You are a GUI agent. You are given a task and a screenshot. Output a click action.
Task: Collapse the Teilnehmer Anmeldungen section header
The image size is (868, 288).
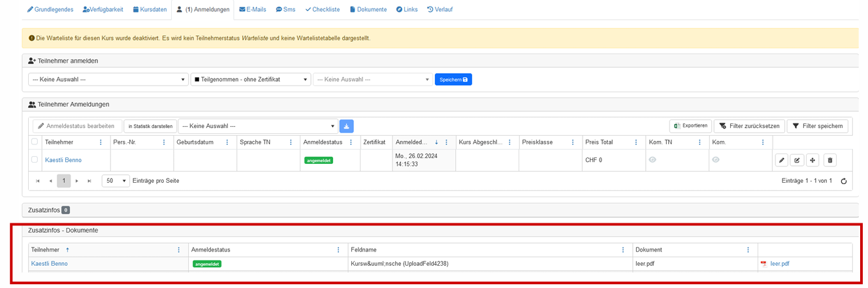[440, 104]
